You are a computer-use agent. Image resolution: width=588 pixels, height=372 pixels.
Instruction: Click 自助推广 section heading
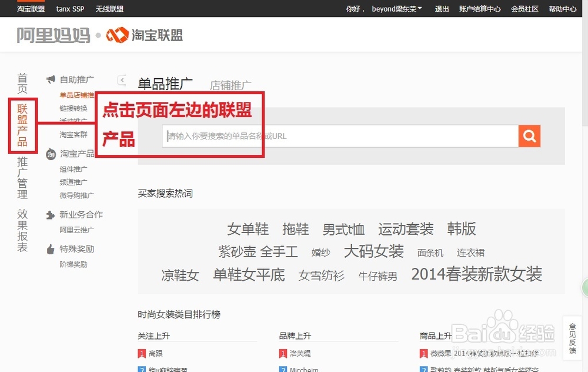[77, 79]
